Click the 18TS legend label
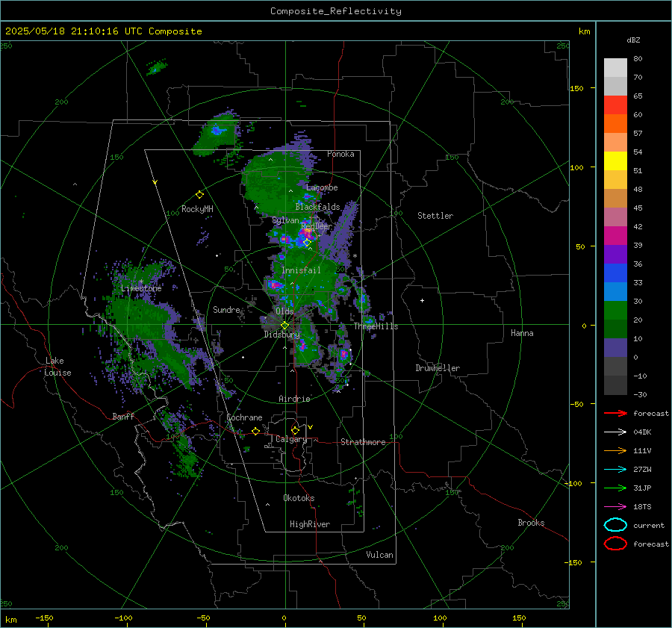 click(642, 507)
